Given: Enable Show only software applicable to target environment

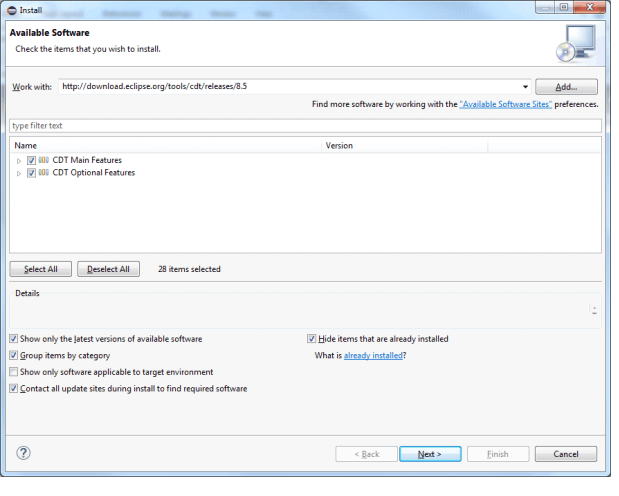Looking at the screenshot, I should [x=13, y=372].
